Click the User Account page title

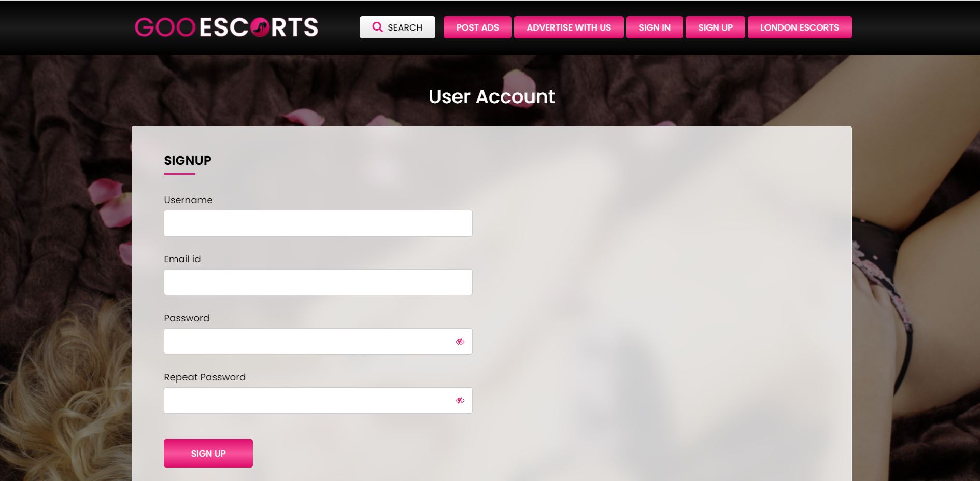click(492, 97)
